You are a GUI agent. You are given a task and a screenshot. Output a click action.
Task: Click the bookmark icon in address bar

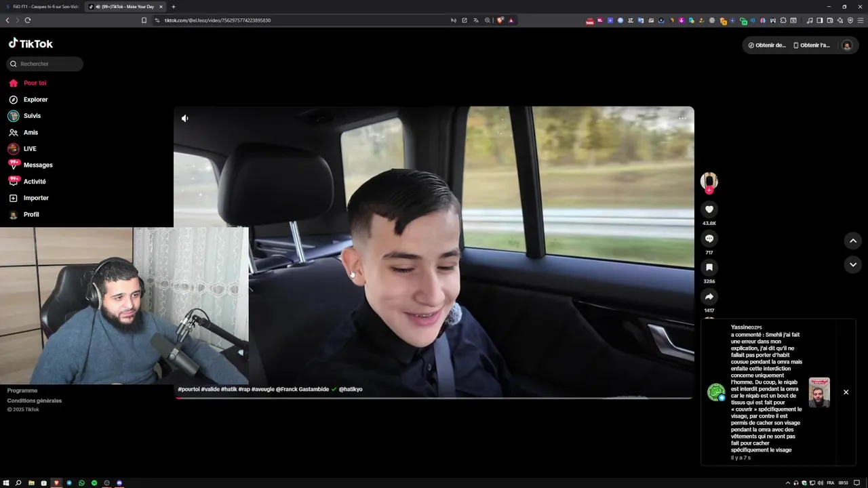[144, 20]
